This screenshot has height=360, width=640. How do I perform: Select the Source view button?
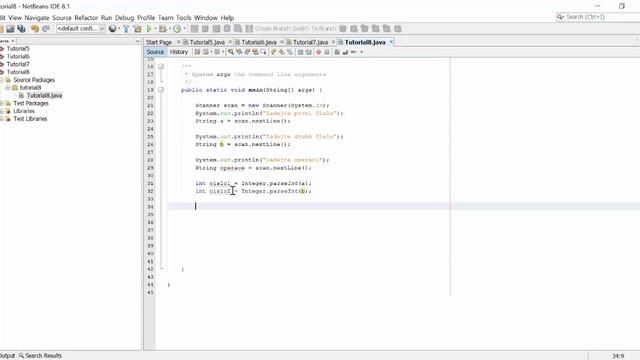click(x=155, y=52)
